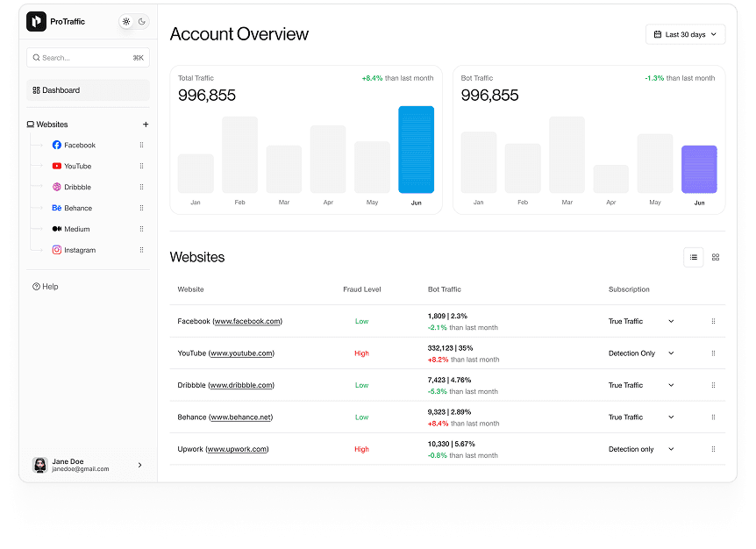Viewport: 756px width, 549px height.
Task: Expand Facebook True Traffic subscription dropdown
Action: point(671,322)
